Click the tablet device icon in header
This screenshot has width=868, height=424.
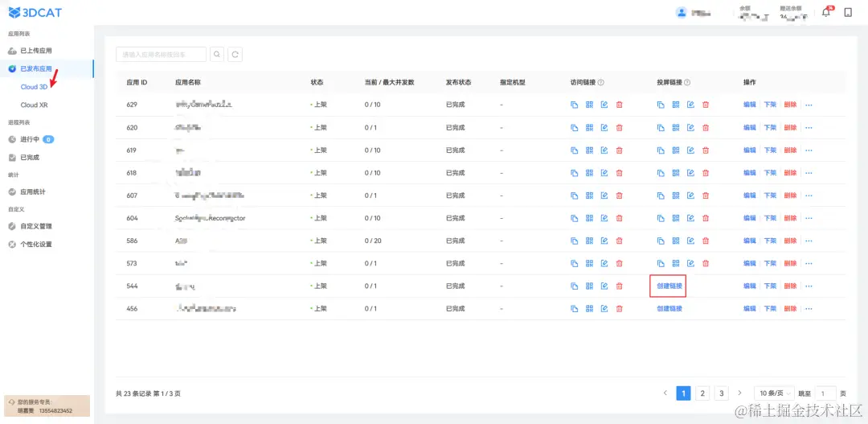tap(848, 12)
